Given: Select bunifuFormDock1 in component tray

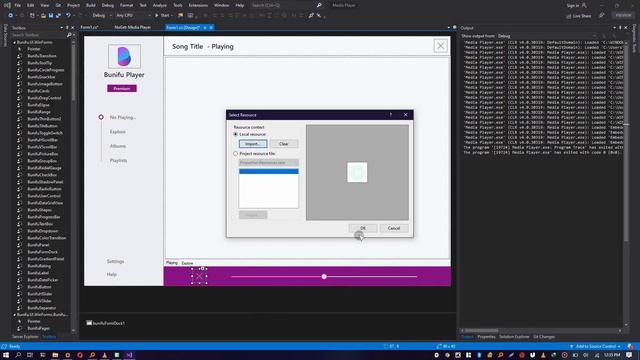Looking at the screenshot, I should point(105,323).
